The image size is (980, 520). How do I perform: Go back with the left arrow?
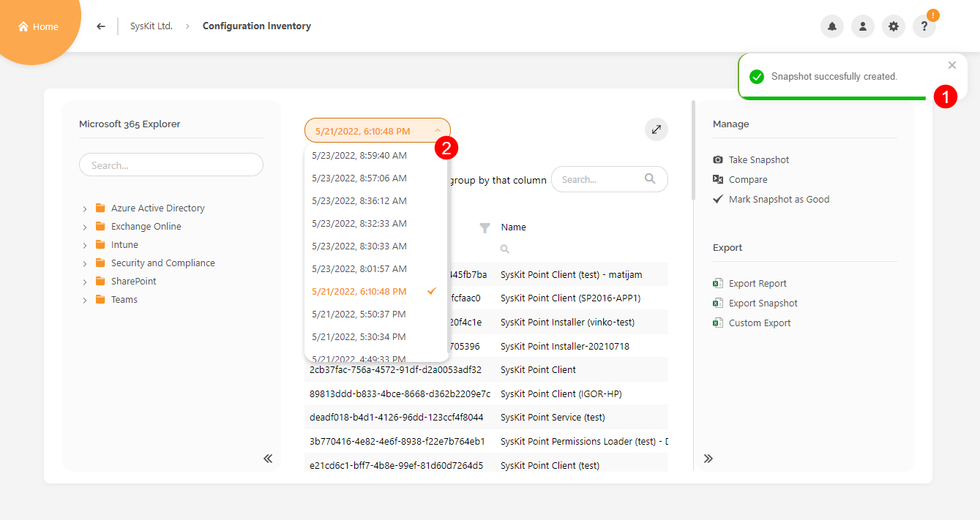pos(101,26)
